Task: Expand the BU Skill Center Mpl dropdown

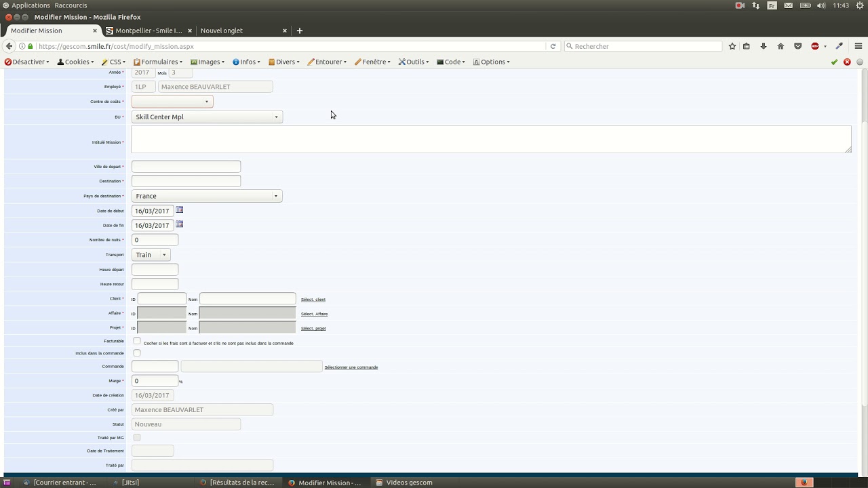Action: [x=207, y=117]
